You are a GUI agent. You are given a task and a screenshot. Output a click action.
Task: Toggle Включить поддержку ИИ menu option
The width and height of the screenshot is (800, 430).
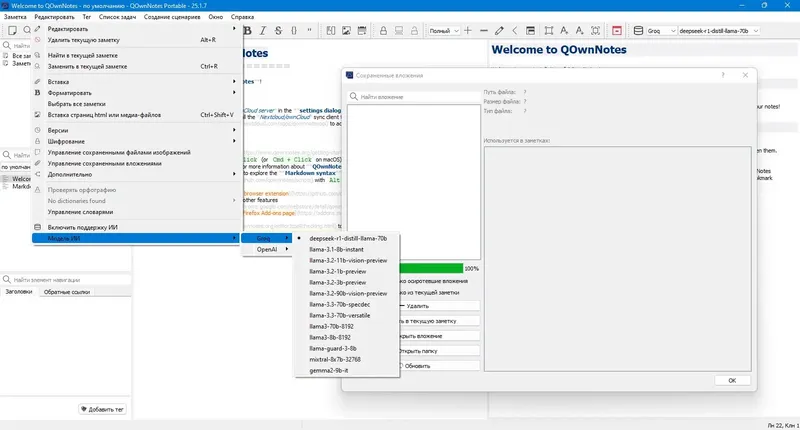point(136,227)
